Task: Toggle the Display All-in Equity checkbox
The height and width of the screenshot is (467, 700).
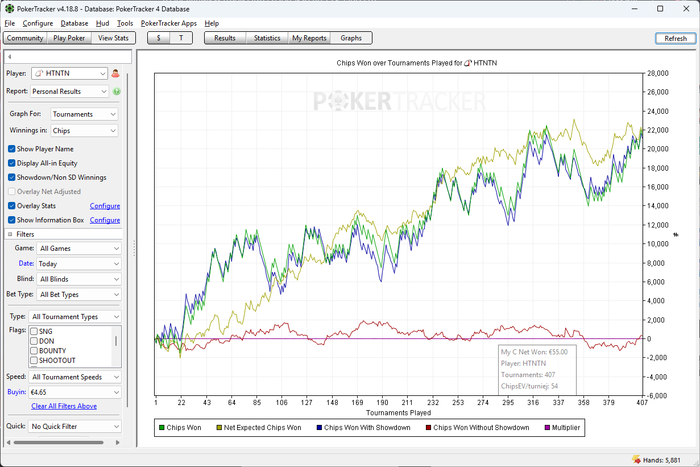Action: tap(12, 163)
